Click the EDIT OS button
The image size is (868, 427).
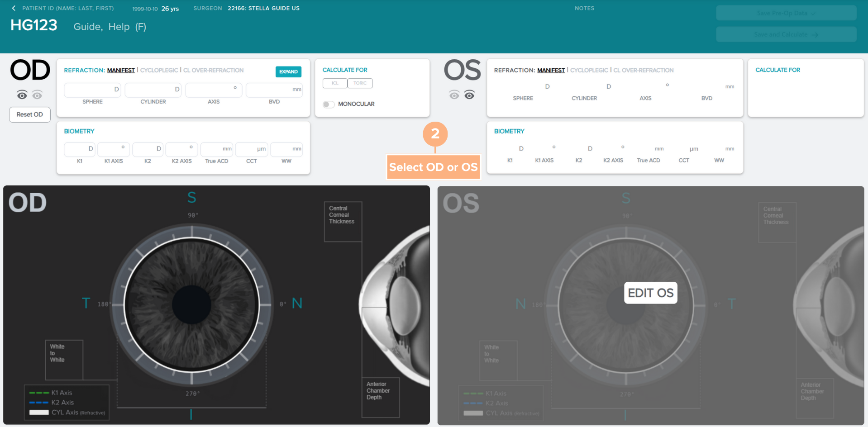[x=650, y=293]
